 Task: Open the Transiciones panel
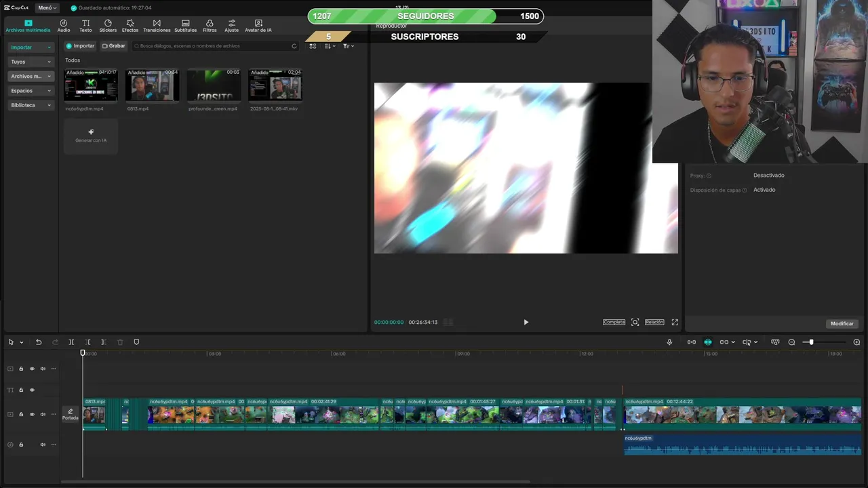point(157,26)
